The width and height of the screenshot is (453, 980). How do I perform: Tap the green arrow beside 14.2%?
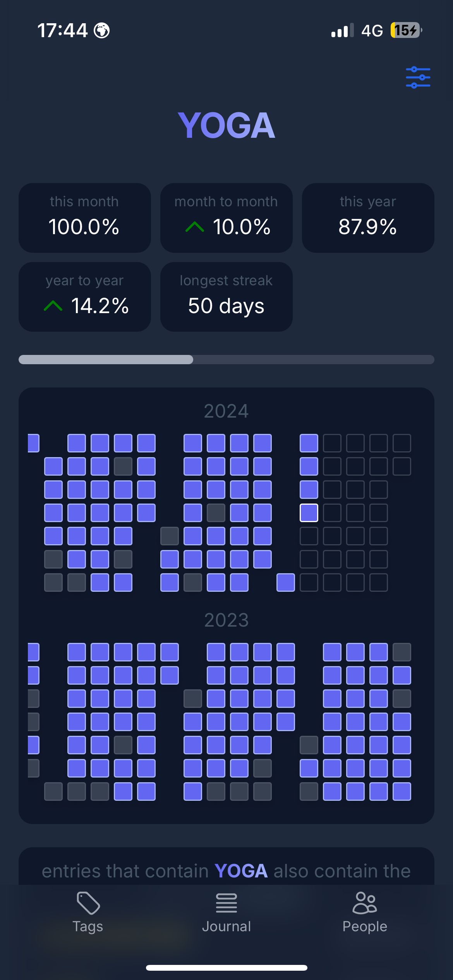coord(53,306)
